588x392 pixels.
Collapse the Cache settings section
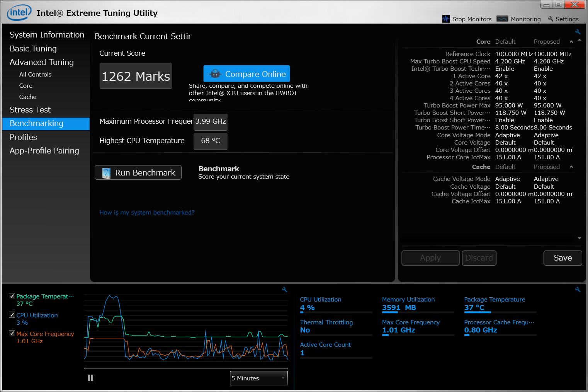click(571, 167)
